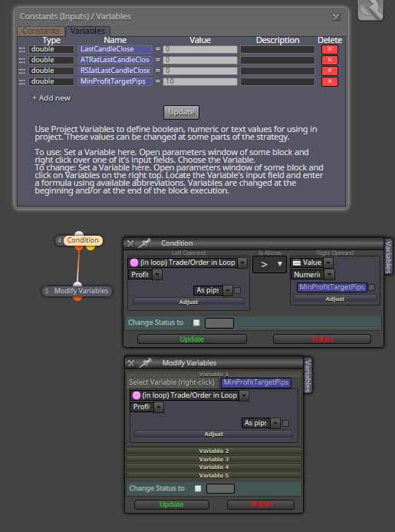Click Adjust in Modify Variables window
395x532 pixels.
pos(213,435)
